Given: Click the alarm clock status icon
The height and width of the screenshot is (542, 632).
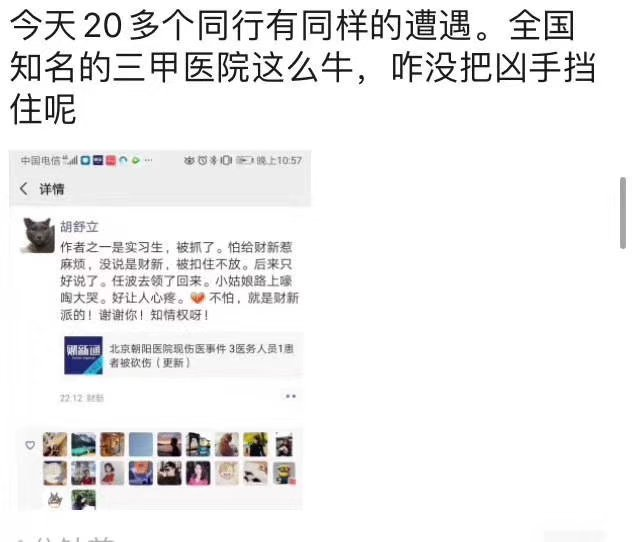Looking at the screenshot, I should click(202, 160).
